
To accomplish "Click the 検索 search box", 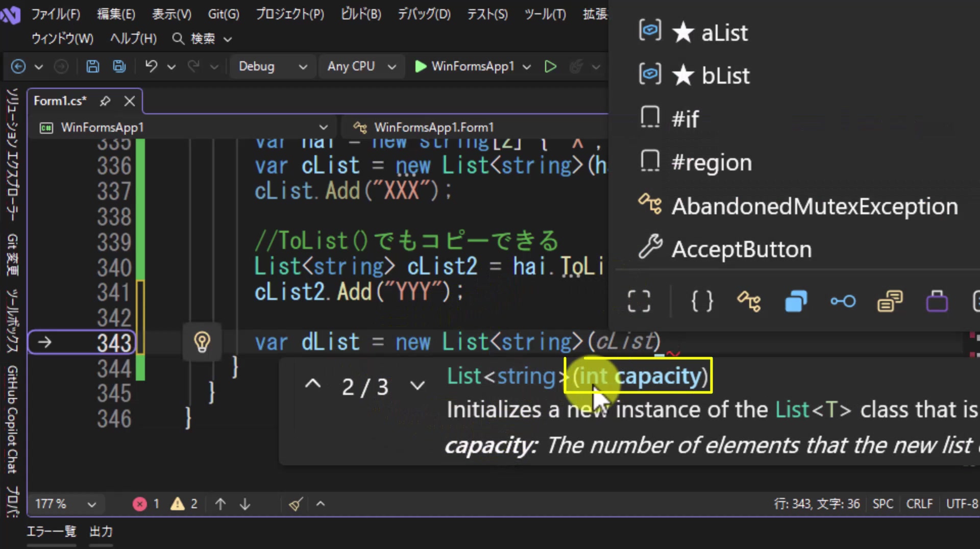I will point(202,38).
